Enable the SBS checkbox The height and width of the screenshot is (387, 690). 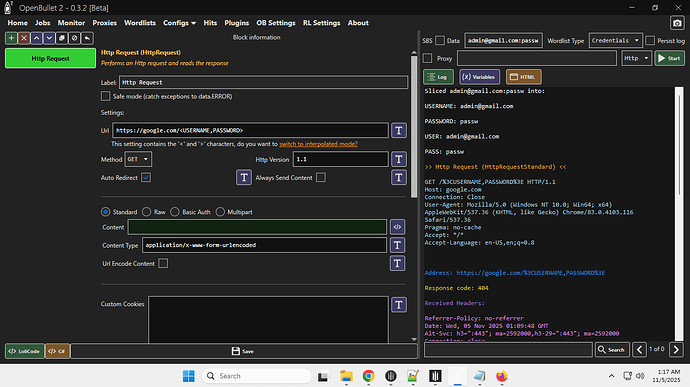tap(440, 41)
